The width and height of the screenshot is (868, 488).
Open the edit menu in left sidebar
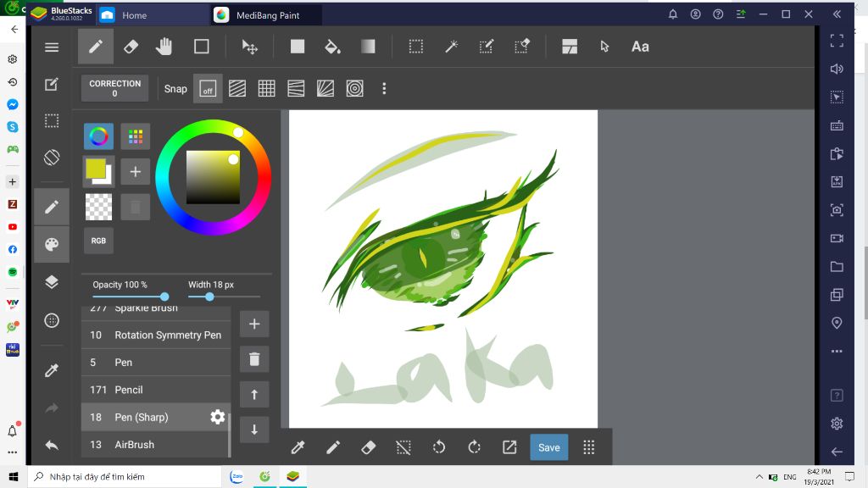tap(52, 84)
